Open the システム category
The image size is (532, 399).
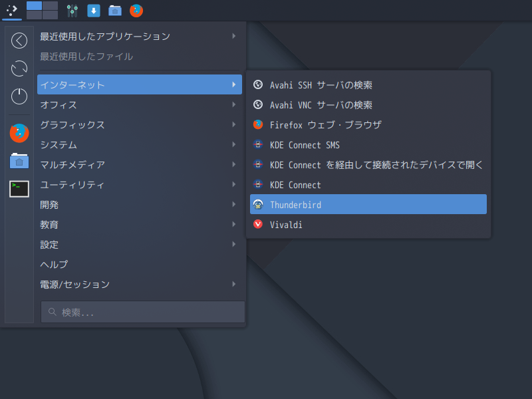140,144
